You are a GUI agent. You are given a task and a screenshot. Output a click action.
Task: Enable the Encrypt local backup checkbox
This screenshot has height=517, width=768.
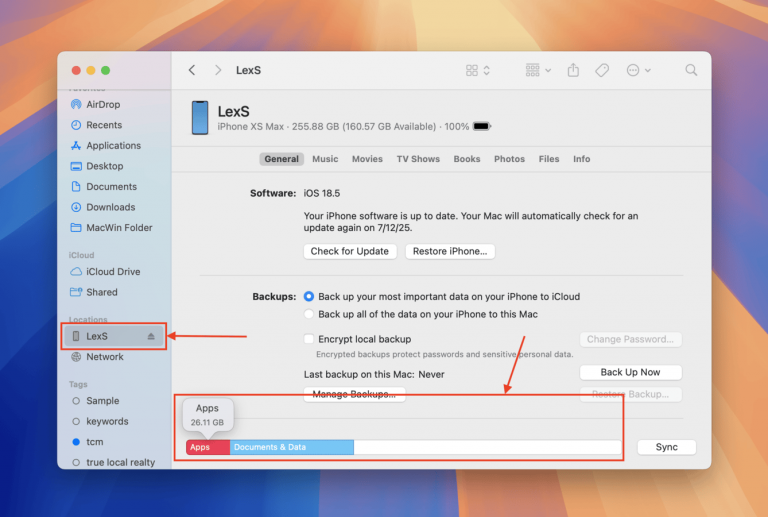[x=309, y=339]
